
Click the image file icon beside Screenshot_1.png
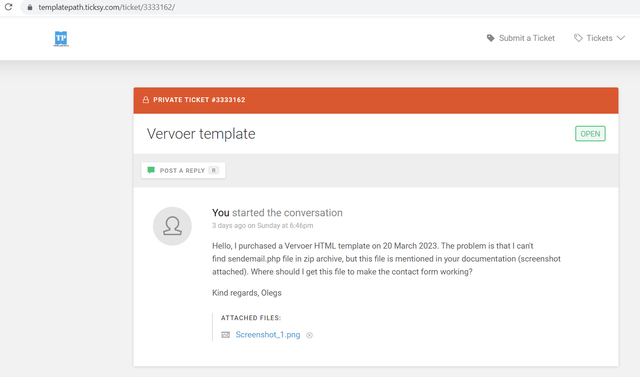(225, 335)
